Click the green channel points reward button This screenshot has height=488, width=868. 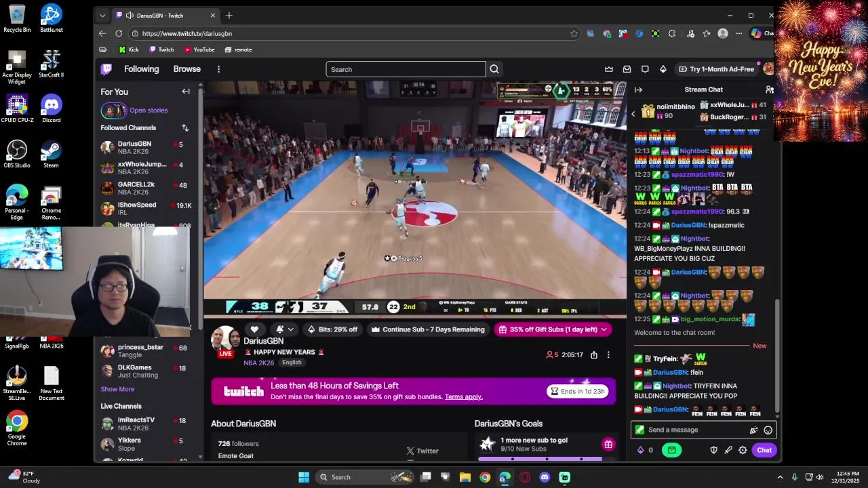click(671, 450)
